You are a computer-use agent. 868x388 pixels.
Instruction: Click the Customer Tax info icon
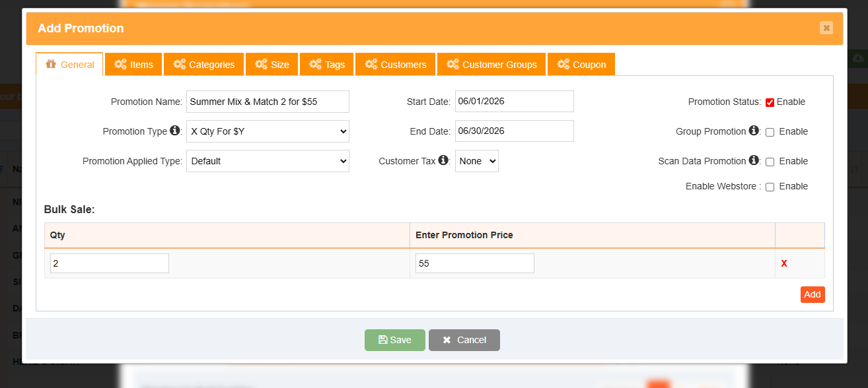443,160
